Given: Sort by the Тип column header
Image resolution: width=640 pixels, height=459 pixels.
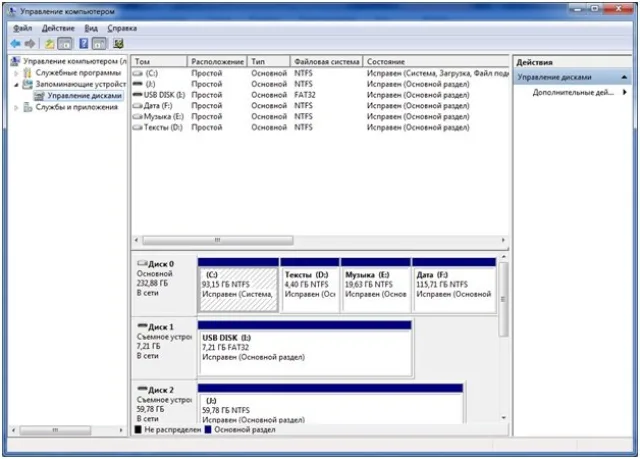Looking at the screenshot, I should point(269,62).
